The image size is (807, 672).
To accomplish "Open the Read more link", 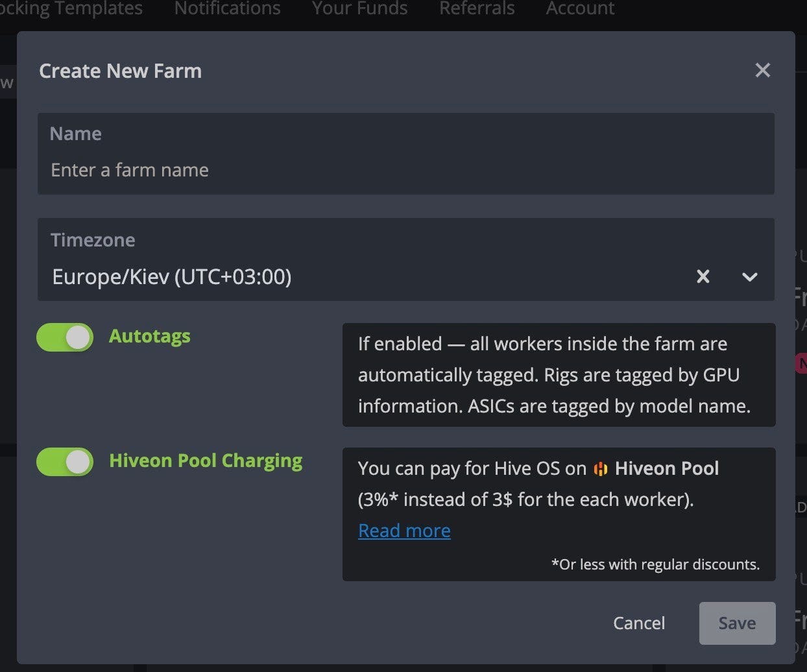I will (x=404, y=531).
